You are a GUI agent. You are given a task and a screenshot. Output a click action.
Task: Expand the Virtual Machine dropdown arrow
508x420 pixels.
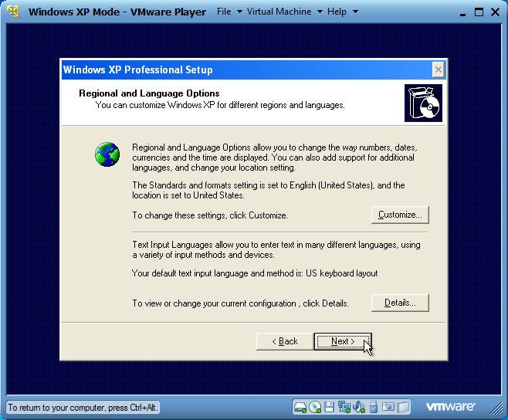(x=319, y=12)
